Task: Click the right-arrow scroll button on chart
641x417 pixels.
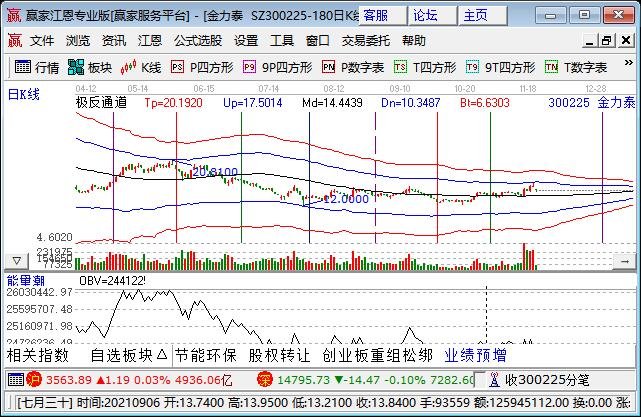Action: point(625,261)
